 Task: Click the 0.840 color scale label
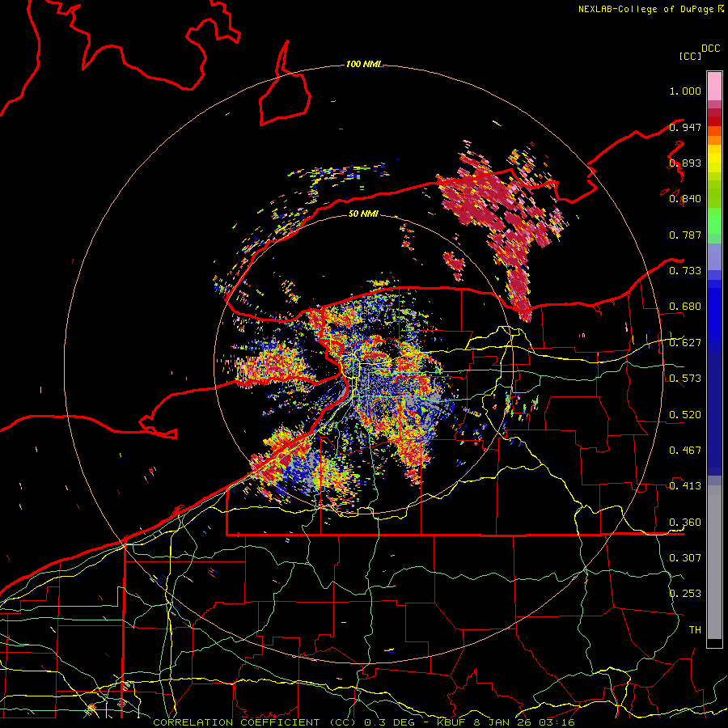pyautogui.click(x=685, y=199)
